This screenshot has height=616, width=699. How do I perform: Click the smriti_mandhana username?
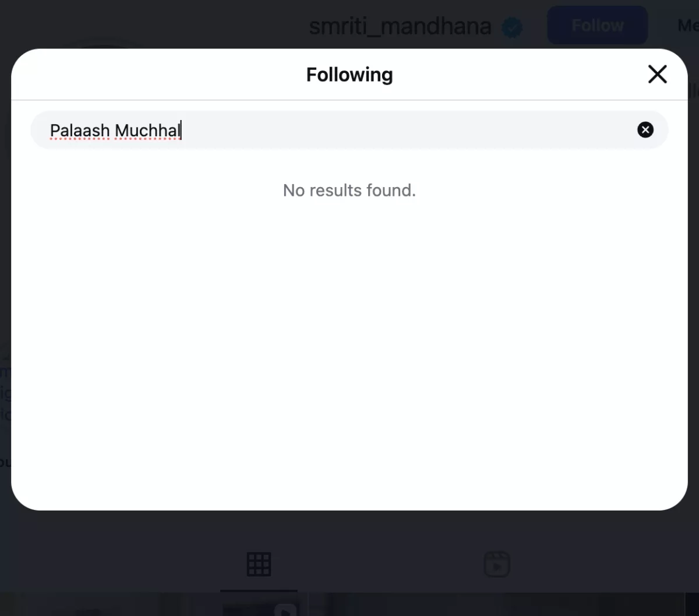click(x=400, y=26)
